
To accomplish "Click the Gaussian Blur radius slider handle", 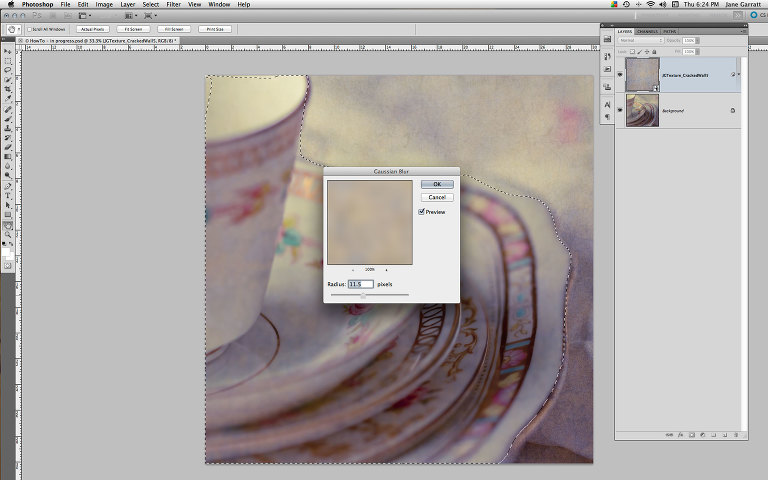I will 363,295.
